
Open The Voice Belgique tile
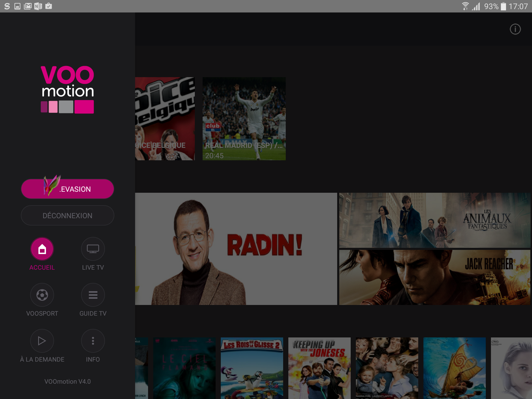[165, 119]
